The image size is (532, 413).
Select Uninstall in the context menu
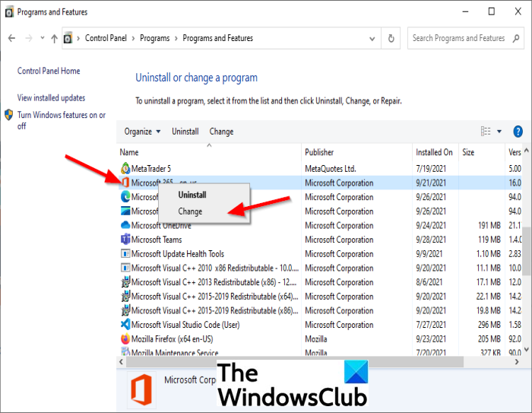(x=192, y=195)
